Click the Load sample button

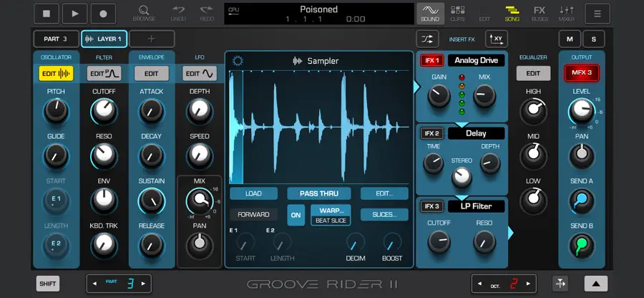[253, 193]
